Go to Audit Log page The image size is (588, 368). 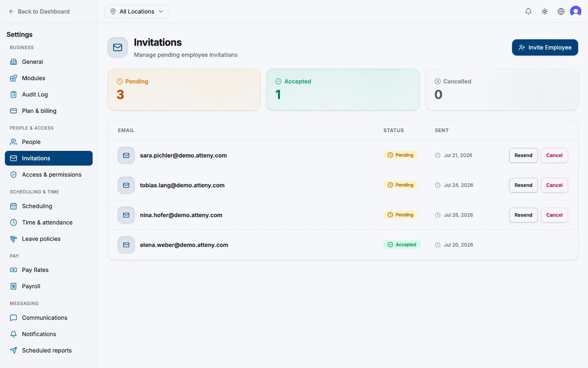49,95
